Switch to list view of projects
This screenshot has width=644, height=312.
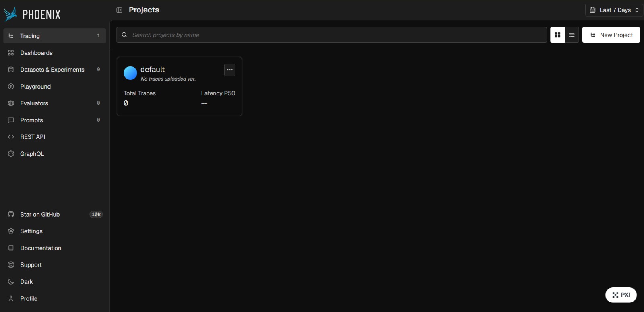pyautogui.click(x=572, y=35)
